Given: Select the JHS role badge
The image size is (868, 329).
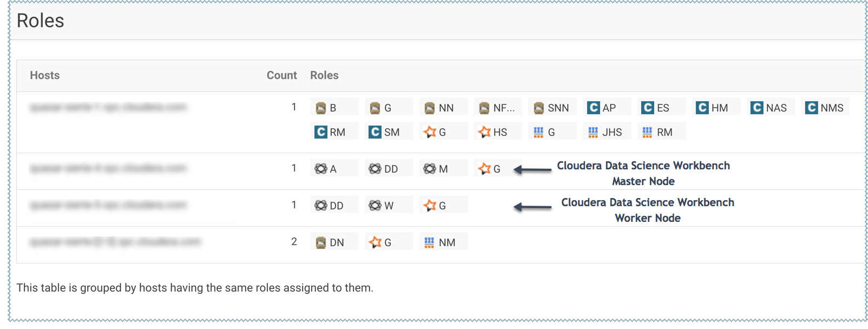Looking at the screenshot, I should (606, 132).
